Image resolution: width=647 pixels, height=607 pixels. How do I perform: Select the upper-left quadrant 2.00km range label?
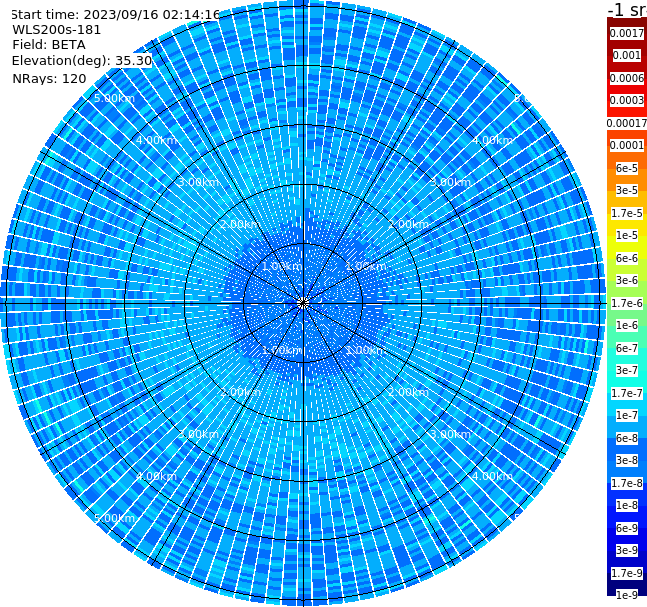click(240, 224)
